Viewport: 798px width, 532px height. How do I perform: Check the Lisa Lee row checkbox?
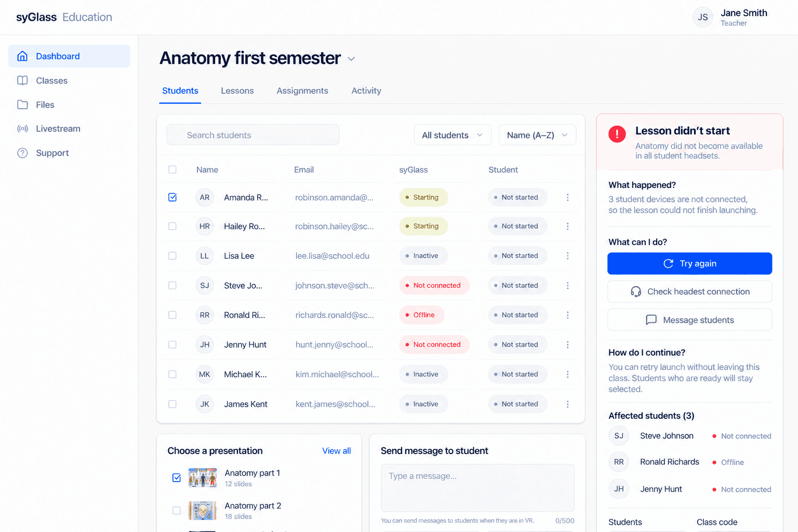click(172, 256)
